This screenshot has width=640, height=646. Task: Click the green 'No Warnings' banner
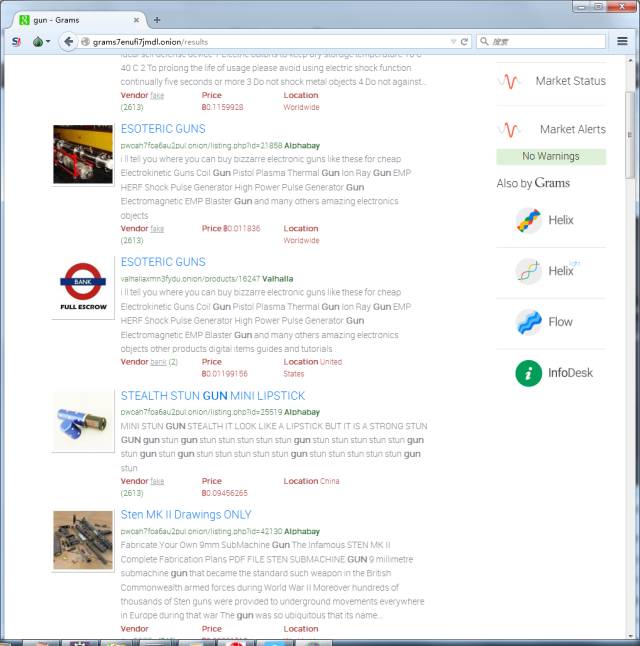(551, 157)
